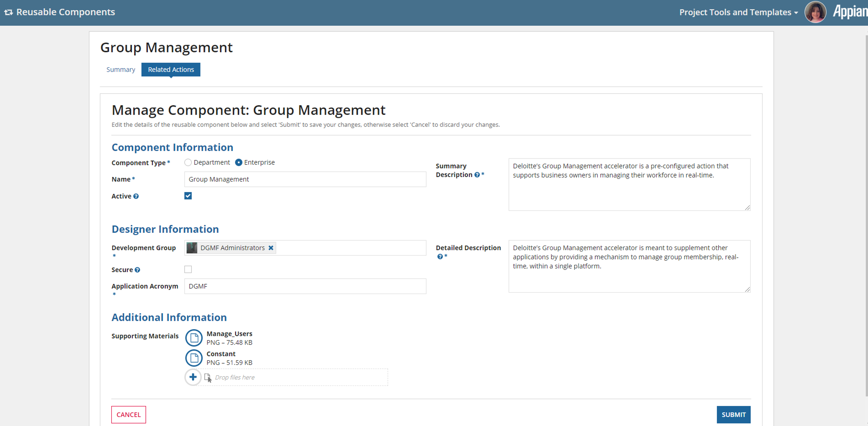Click the Development Group picker field
The image size is (868, 426).
(x=305, y=248)
